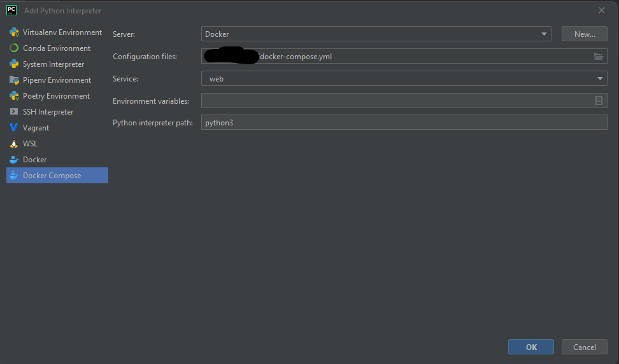The height and width of the screenshot is (364, 619).
Task: Click the Poetry Environment icon
Action: click(x=14, y=96)
